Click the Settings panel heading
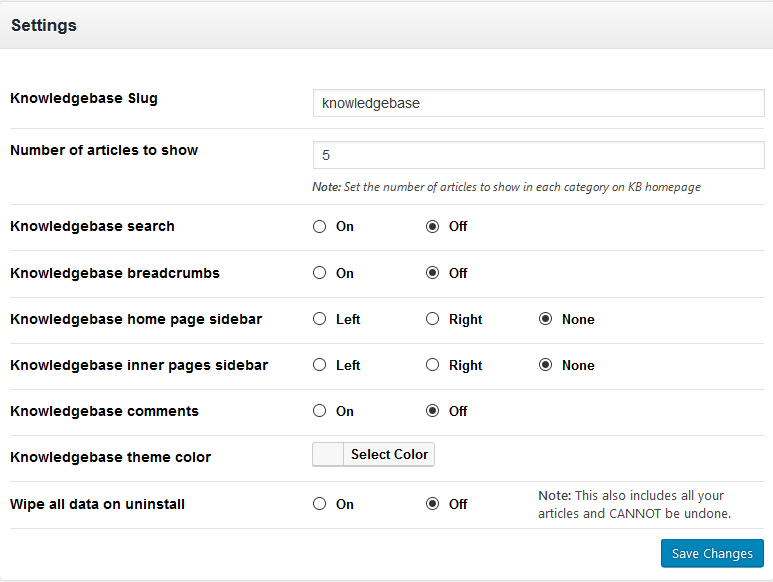Viewport: 773px width, 582px height. 44,25
